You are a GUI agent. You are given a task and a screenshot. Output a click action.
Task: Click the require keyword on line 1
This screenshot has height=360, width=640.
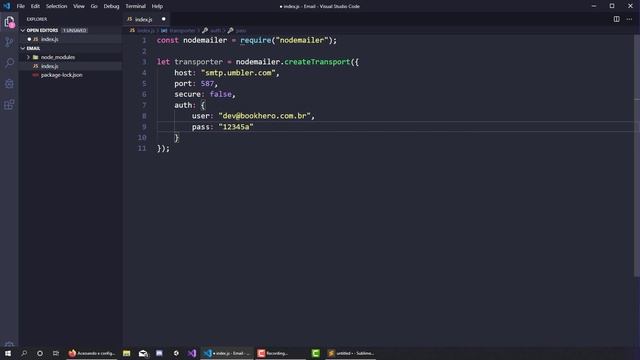(256, 40)
